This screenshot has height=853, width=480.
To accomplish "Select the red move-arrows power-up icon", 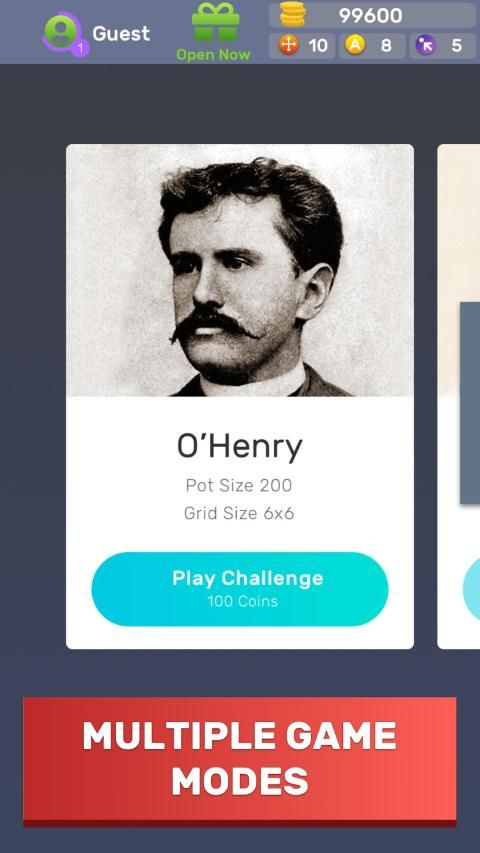I will tap(288, 45).
